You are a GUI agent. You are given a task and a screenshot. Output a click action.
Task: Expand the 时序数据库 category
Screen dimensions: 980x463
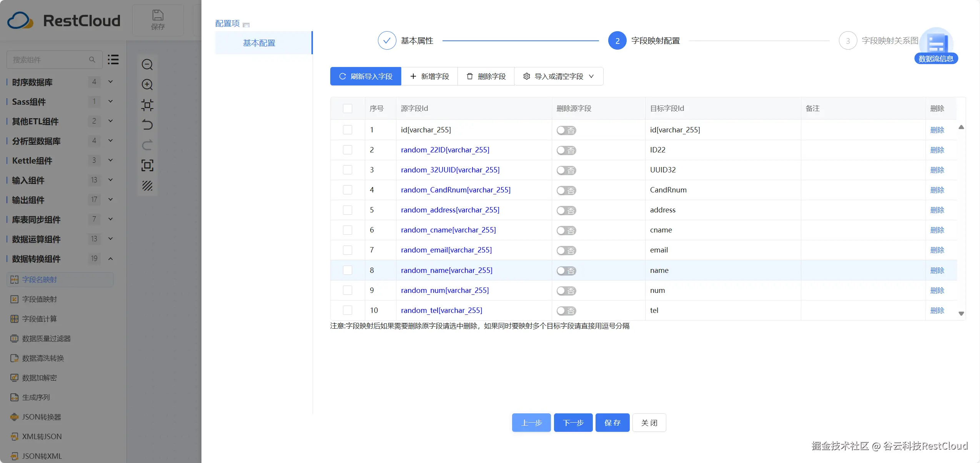[110, 82]
